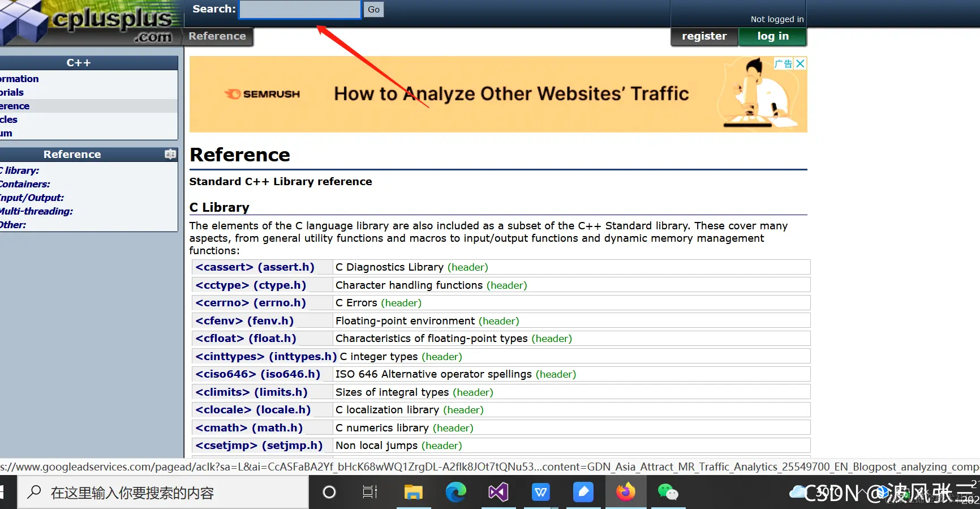Switch to Firefox on the taskbar

(625, 493)
